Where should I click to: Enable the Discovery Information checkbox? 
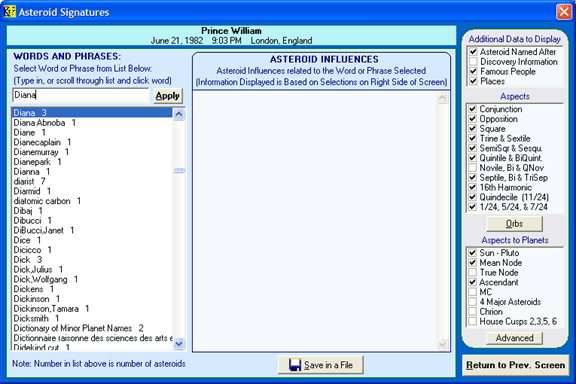(x=473, y=62)
